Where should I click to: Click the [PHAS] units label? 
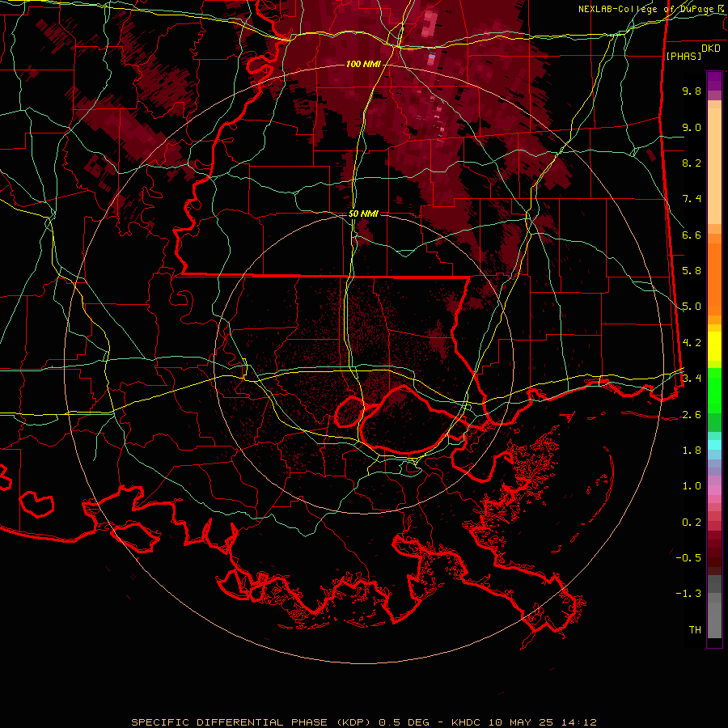684,56
